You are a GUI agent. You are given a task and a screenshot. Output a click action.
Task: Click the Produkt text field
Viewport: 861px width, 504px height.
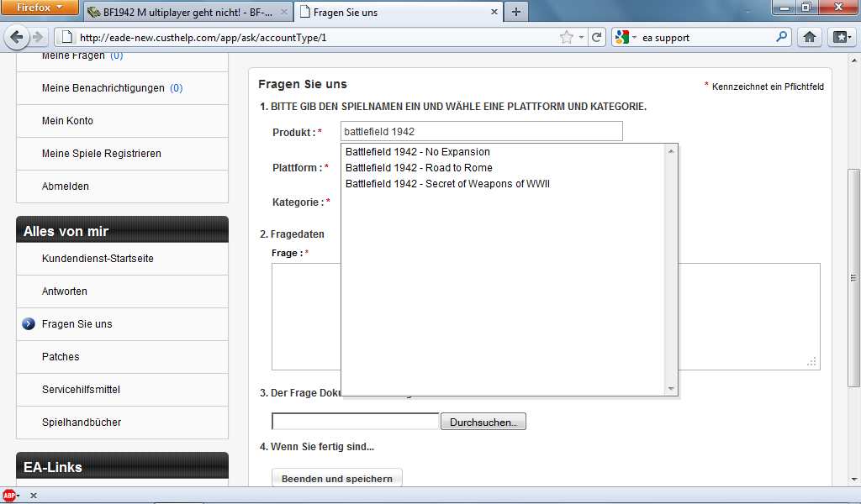[482, 132]
